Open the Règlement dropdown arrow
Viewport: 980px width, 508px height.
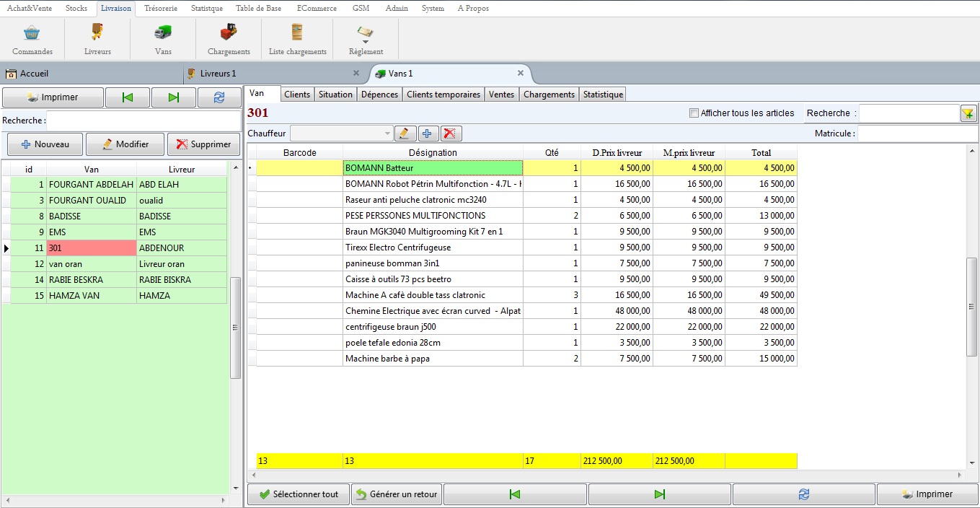pos(366,42)
